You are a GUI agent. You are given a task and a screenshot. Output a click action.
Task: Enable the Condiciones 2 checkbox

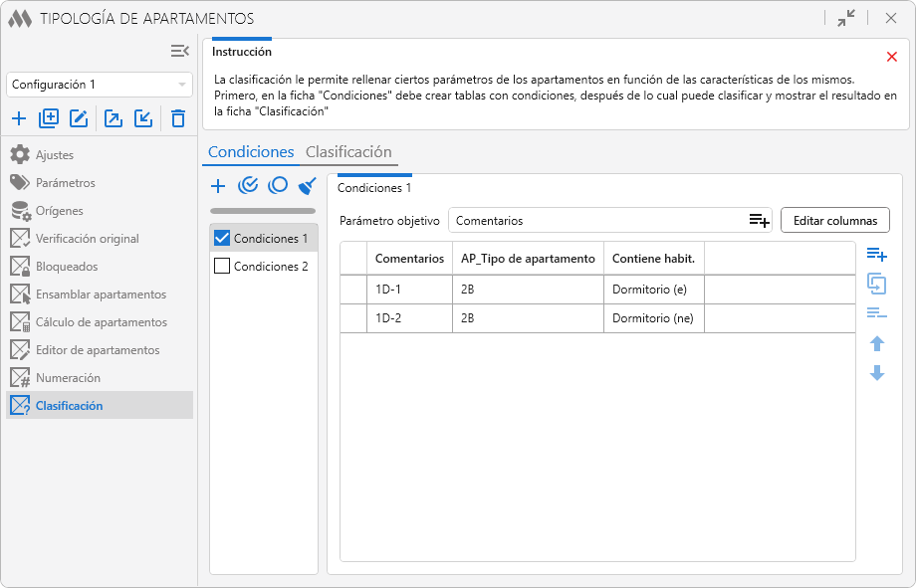[222, 266]
